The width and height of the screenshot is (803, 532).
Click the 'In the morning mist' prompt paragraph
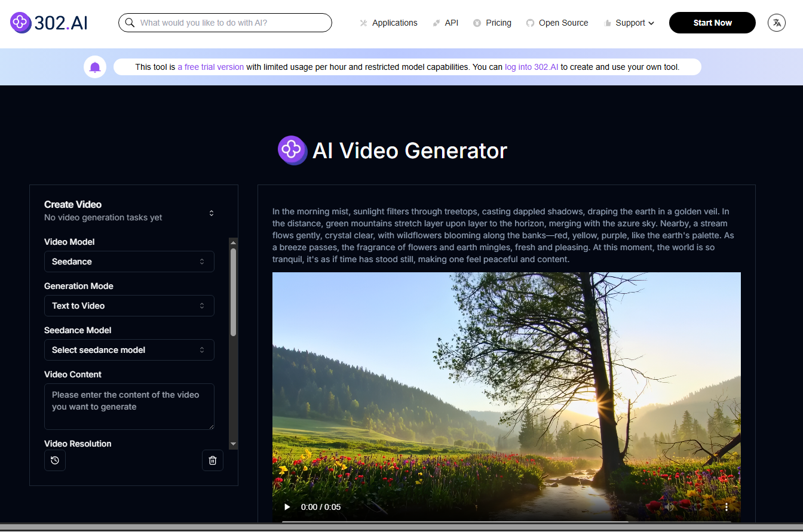tap(503, 235)
